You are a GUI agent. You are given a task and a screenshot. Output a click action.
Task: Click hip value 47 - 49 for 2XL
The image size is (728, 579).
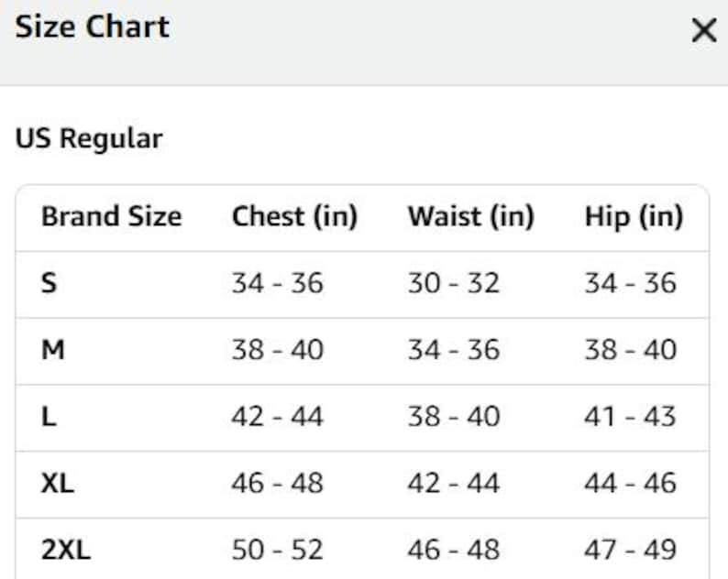(x=630, y=550)
